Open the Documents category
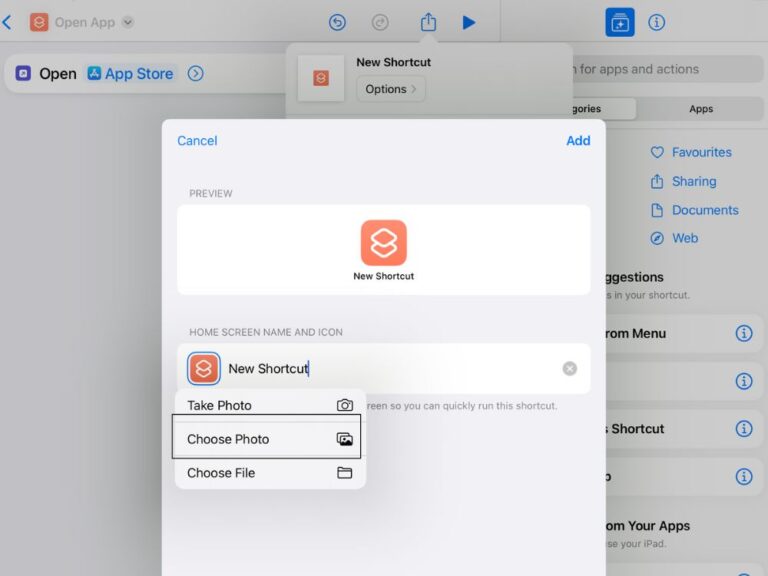The image size is (768, 576). pos(705,210)
